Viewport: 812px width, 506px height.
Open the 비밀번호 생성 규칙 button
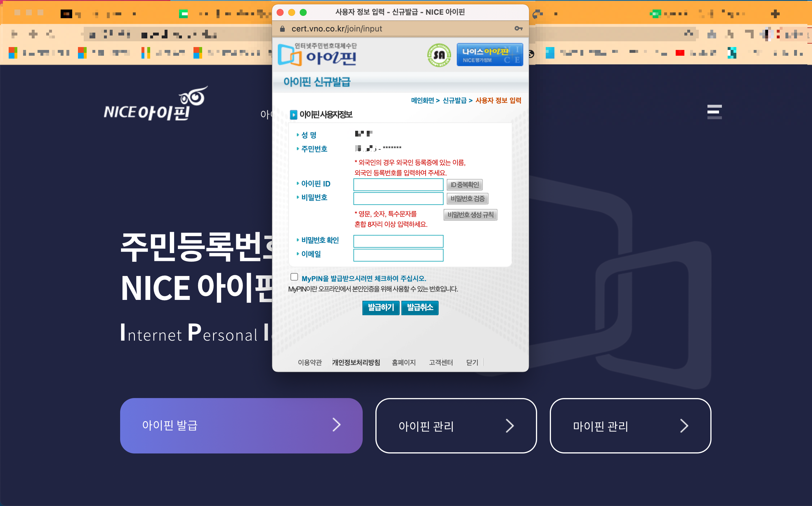tap(470, 215)
